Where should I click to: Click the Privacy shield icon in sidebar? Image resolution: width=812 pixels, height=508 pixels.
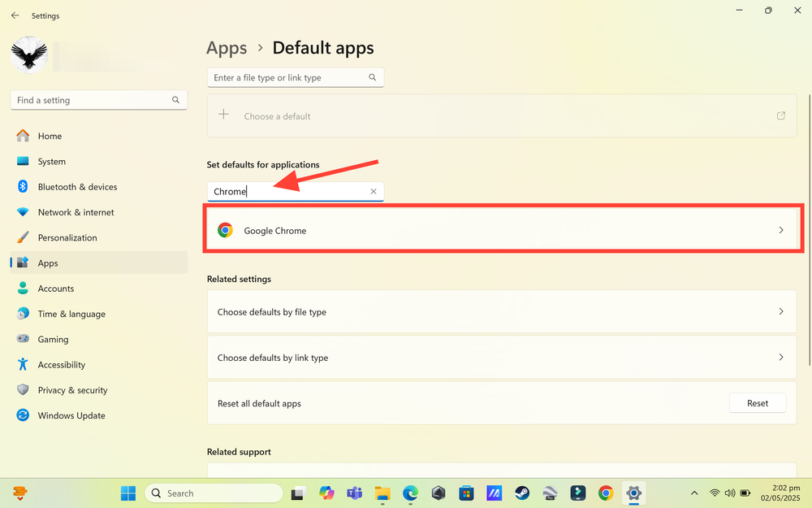[23, 389]
